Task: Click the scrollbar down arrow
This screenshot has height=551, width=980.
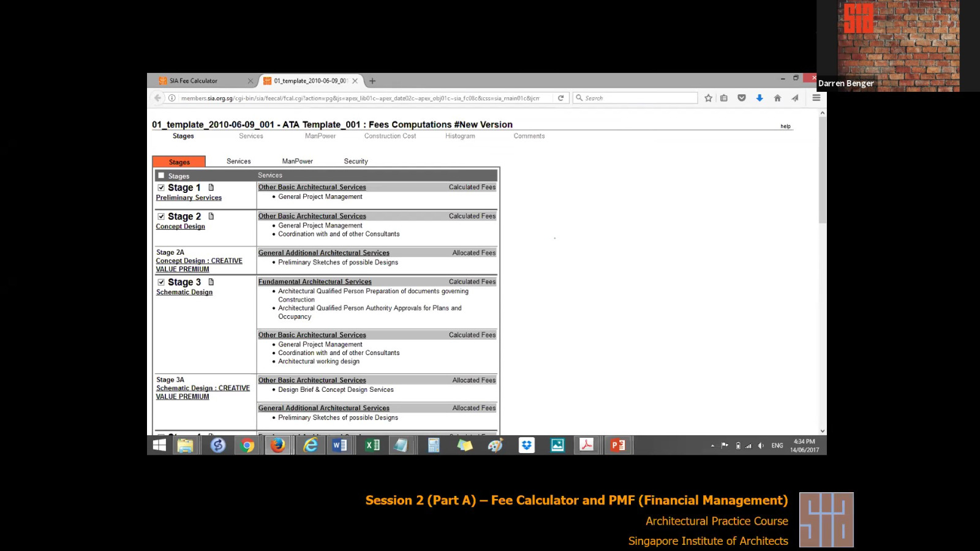Action: tap(822, 431)
